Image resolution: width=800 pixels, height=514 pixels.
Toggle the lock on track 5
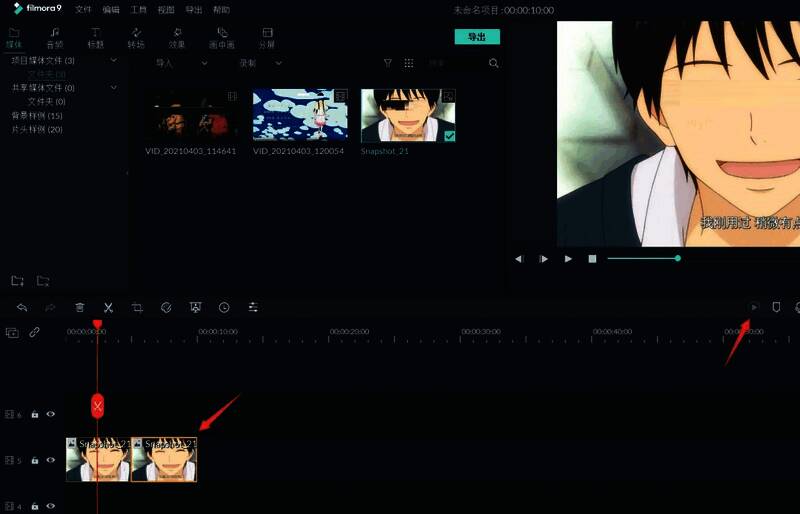pyautogui.click(x=35, y=460)
